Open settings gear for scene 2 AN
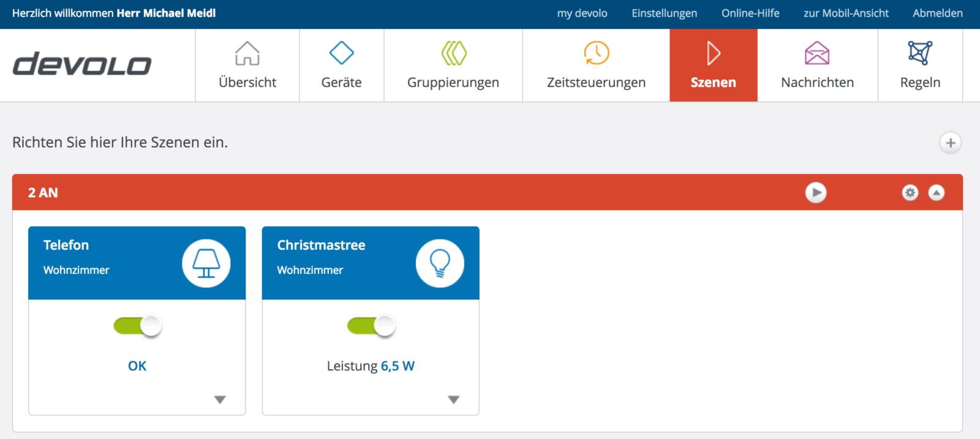The image size is (980, 439). tap(910, 193)
